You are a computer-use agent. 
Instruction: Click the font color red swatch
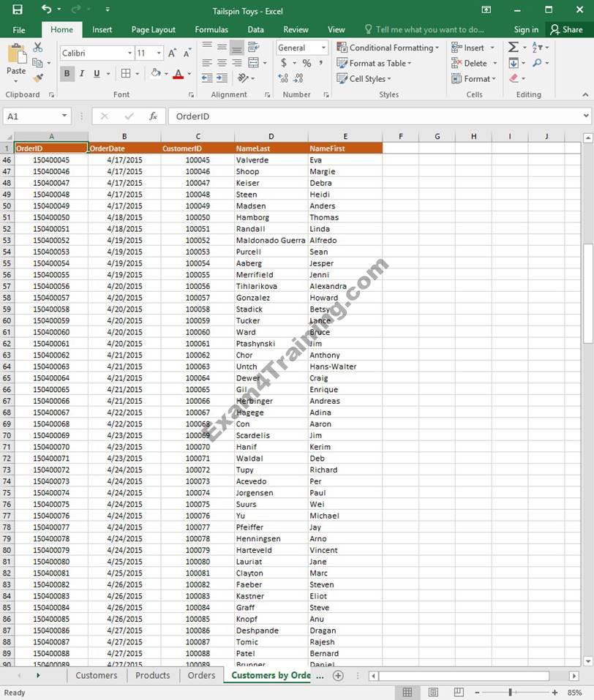(x=178, y=74)
